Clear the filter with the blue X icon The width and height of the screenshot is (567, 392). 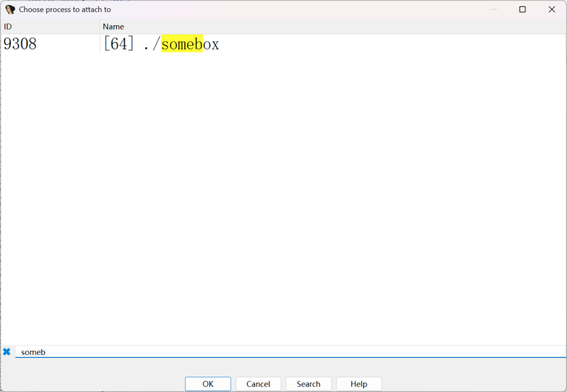7,352
